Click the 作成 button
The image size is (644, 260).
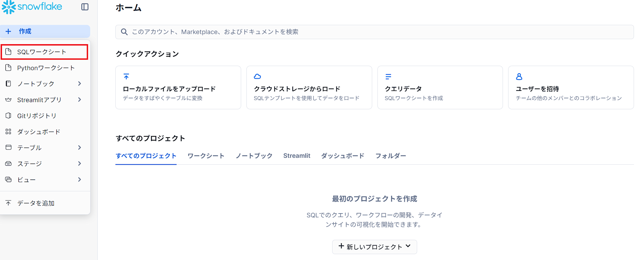[x=45, y=31]
